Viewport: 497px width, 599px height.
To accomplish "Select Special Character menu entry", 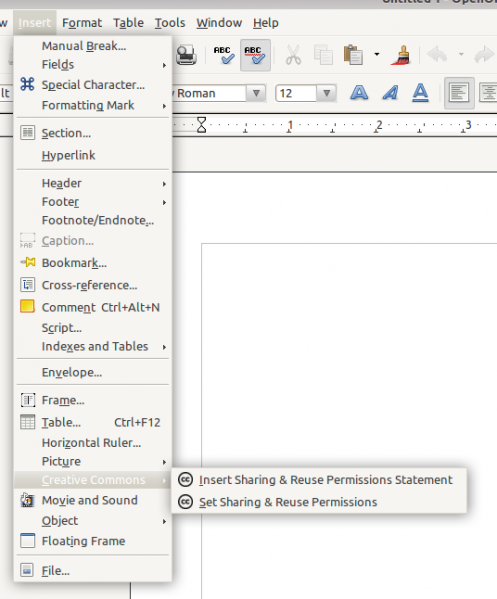I will [93, 85].
